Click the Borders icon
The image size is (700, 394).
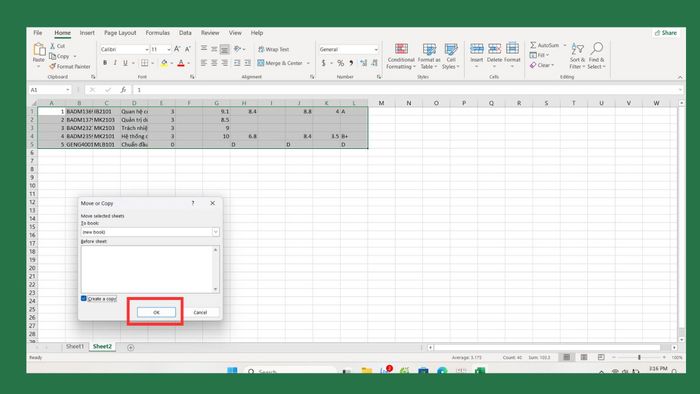(145, 63)
